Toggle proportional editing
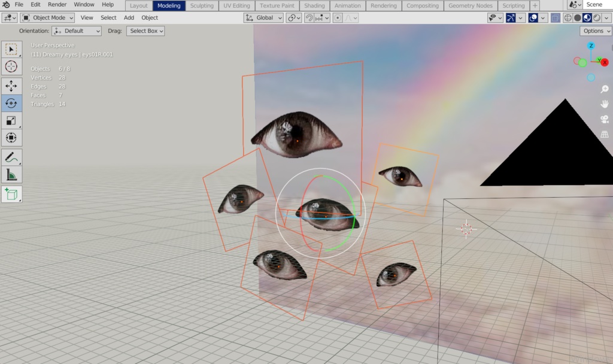This screenshot has width=613, height=364. [x=338, y=17]
